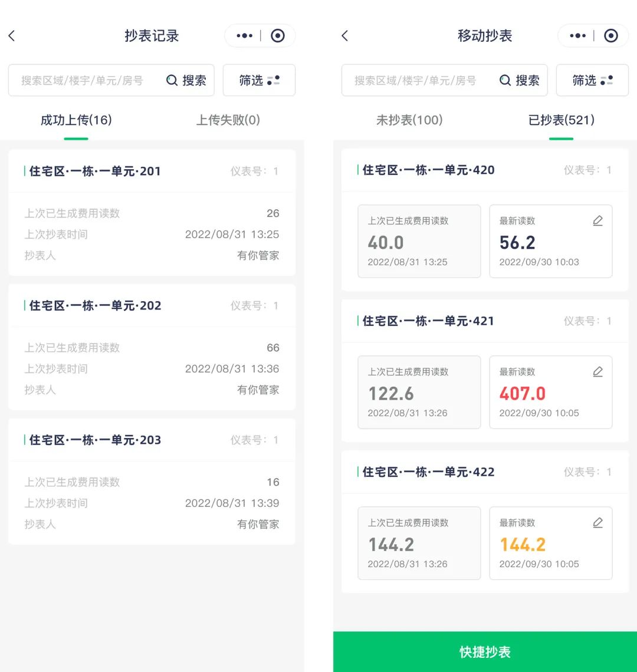Edit latest reading for room 421

597,372
